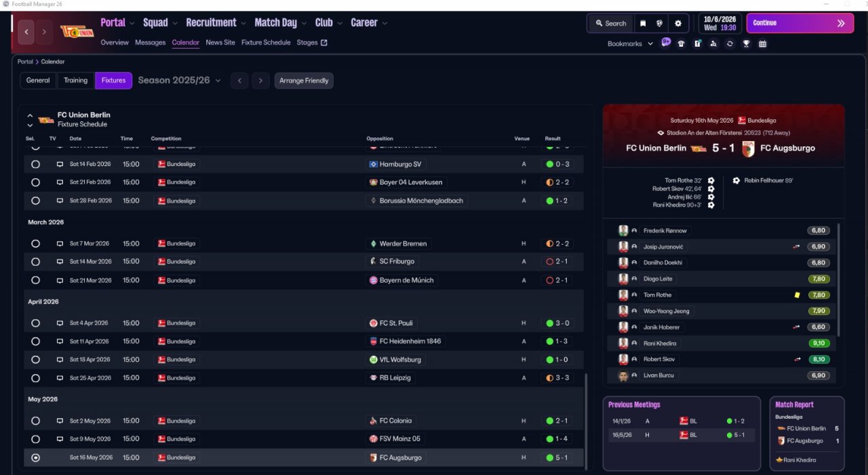This screenshot has height=475, width=868.
Task: Open the Match Report panel
Action: click(807, 434)
